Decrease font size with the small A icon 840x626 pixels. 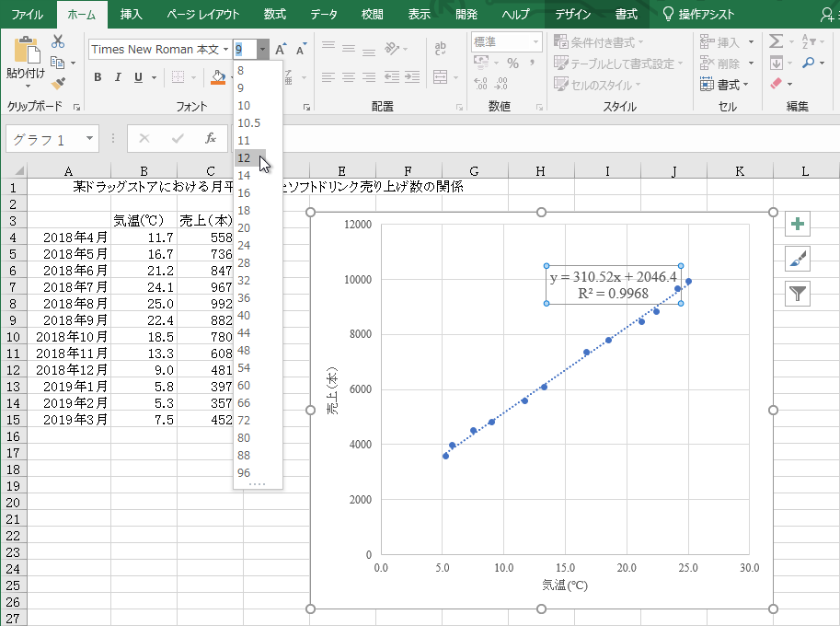click(301, 50)
